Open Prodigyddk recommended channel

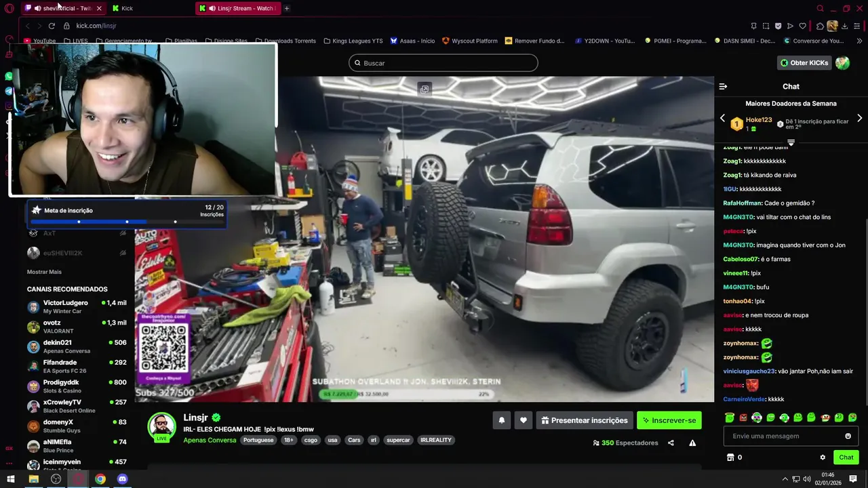coord(77,386)
